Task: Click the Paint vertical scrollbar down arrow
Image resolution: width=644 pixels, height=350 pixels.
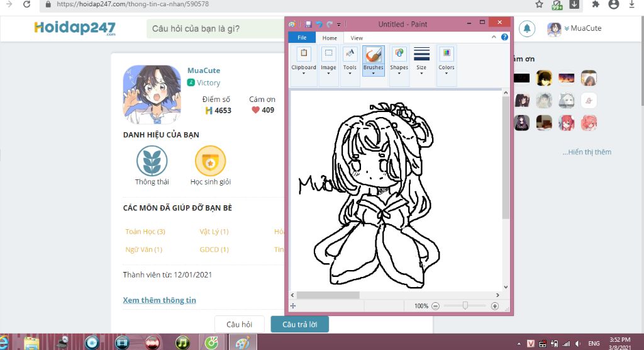Action: [x=506, y=287]
